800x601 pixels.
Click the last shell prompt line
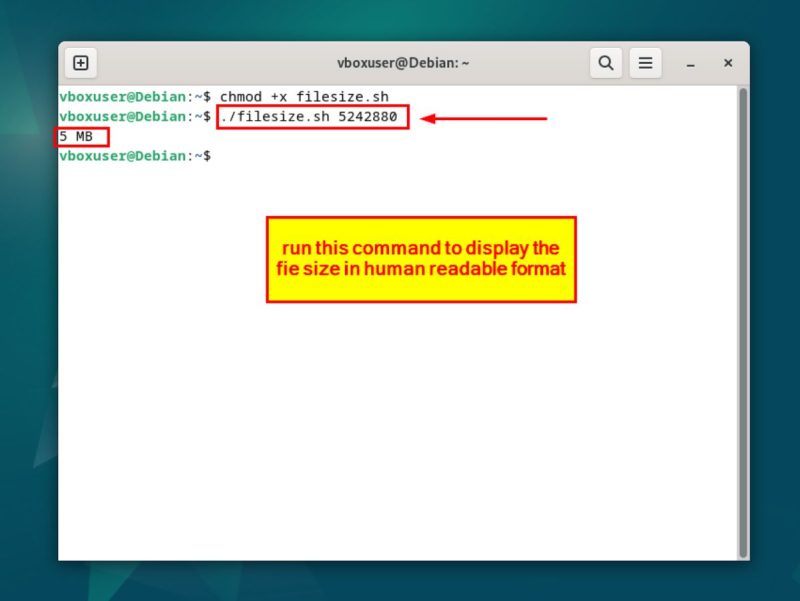[135, 156]
